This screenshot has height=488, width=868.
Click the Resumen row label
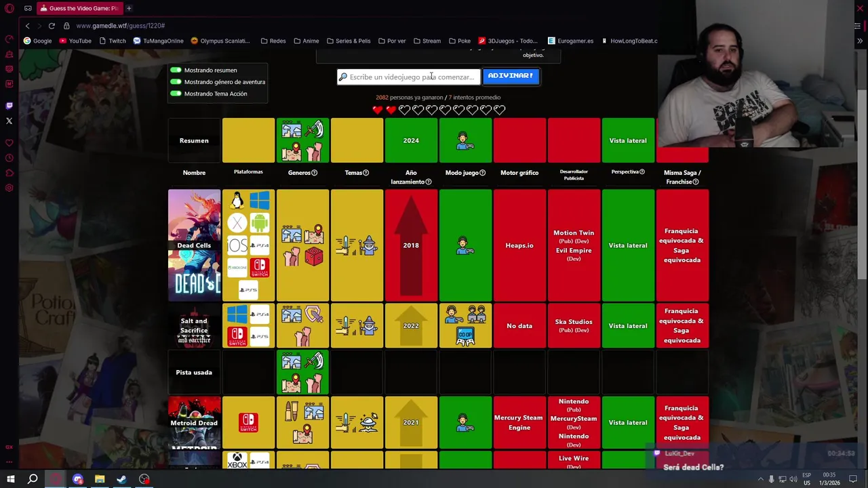coord(194,140)
